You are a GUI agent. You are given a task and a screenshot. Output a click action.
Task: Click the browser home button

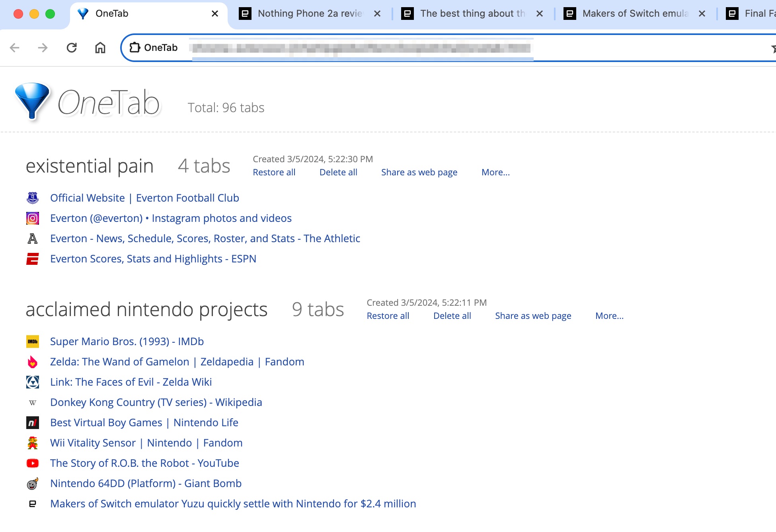point(100,47)
